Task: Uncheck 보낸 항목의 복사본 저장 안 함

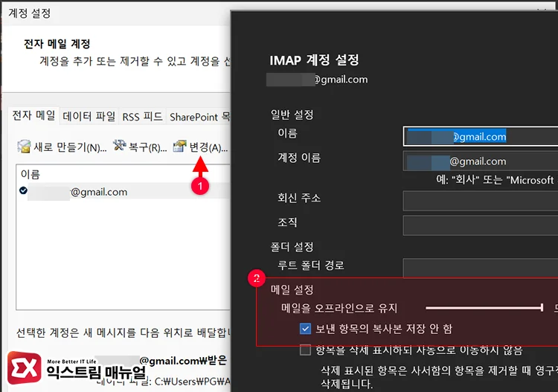Action: pos(305,328)
